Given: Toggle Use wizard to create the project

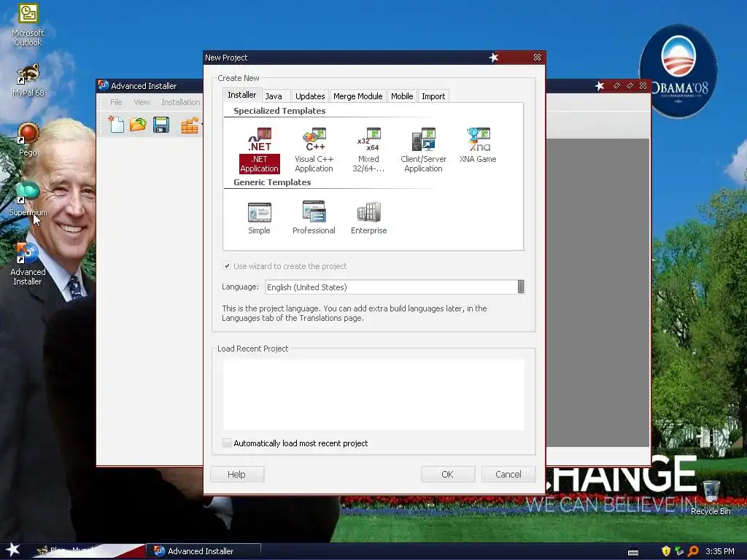Looking at the screenshot, I should pyautogui.click(x=228, y=265).
